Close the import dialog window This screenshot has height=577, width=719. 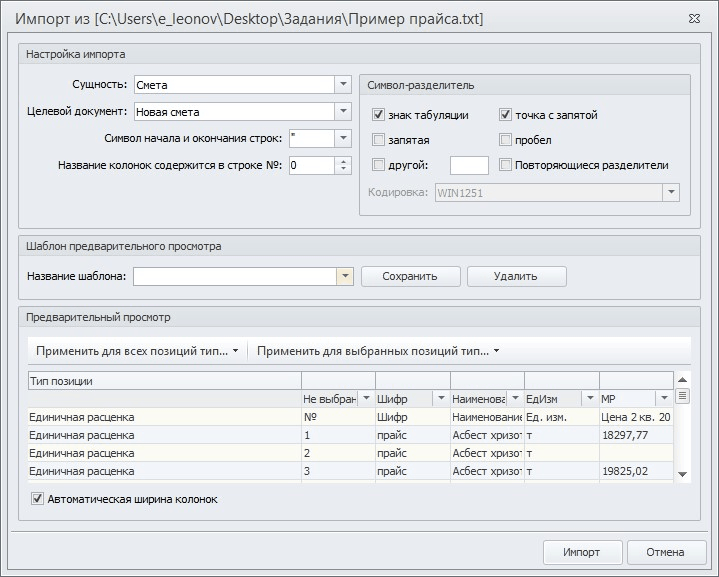(x=694, y=18)
